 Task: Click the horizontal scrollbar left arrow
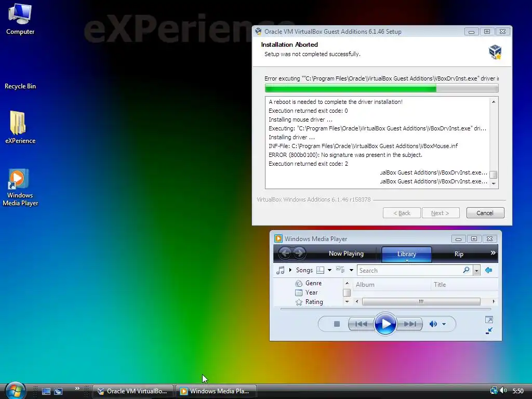tap(356, 301)
